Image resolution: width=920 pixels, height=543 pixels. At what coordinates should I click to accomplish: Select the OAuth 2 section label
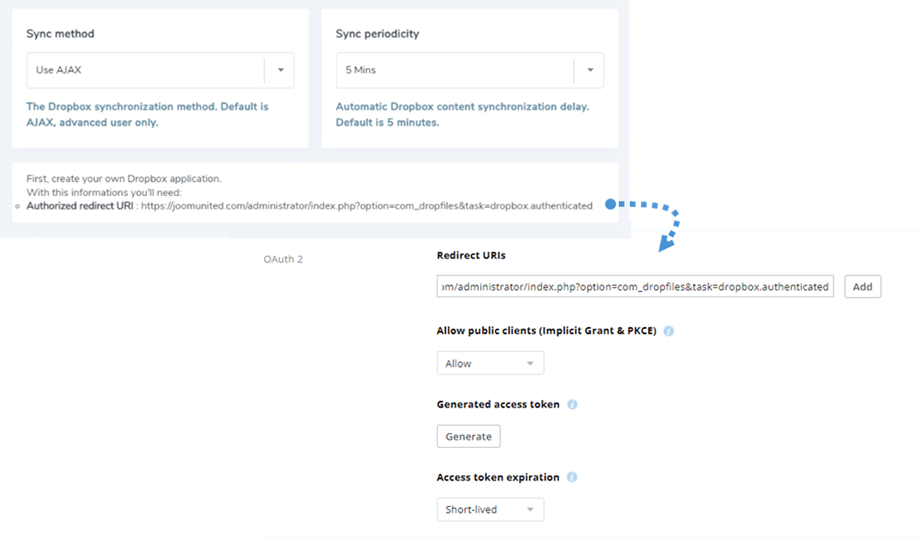click(x=283, y=260)
